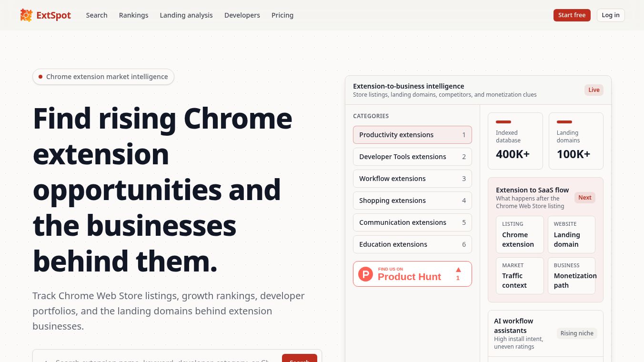Click the Chrome extension market intelligence pill

click(103, 77)
